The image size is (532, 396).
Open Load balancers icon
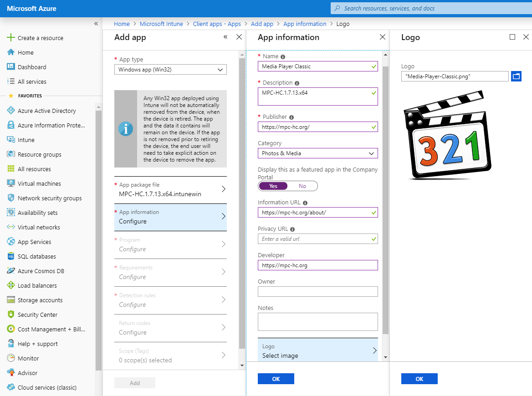(11, 285)
